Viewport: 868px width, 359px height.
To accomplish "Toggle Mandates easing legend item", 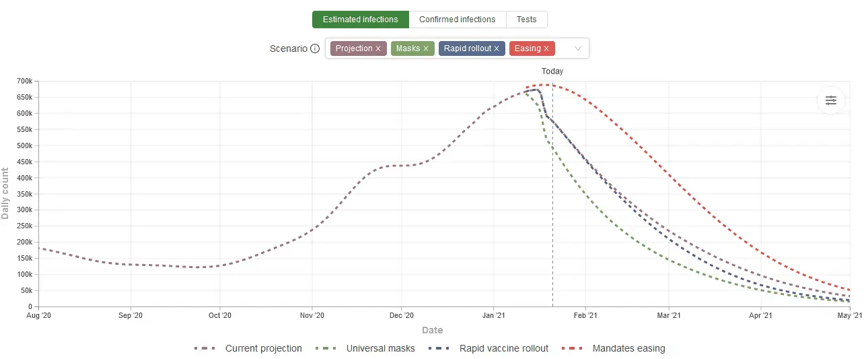I will pyautogui.click(x=628, y=348).
